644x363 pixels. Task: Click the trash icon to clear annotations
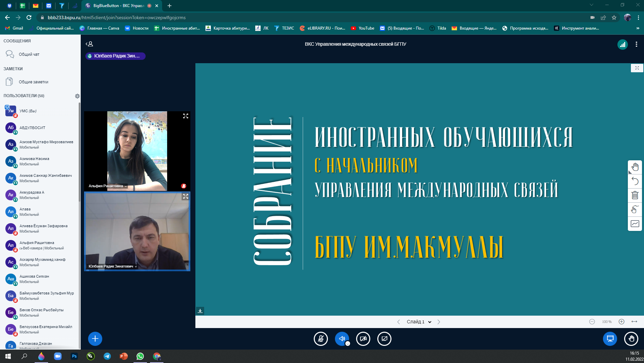[x=635, y=195]
